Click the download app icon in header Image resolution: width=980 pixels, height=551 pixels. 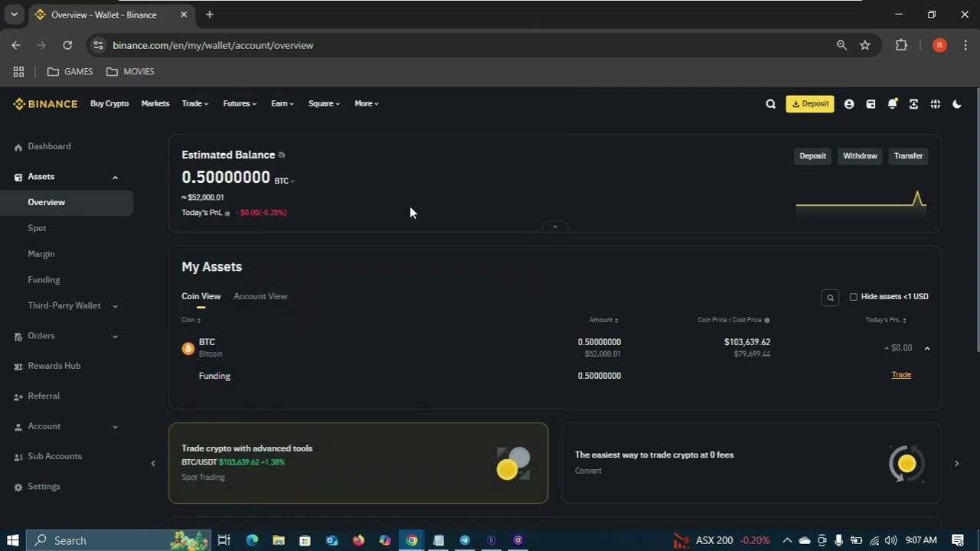click(913, 104)
